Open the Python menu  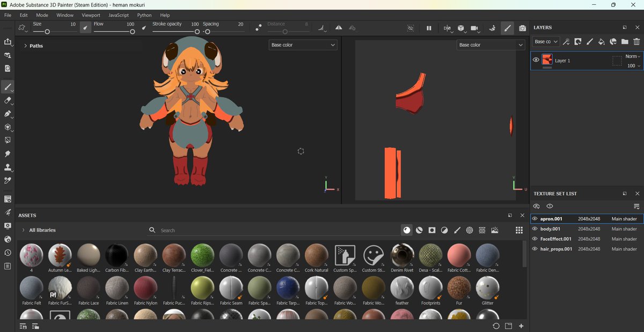[144, 15]
